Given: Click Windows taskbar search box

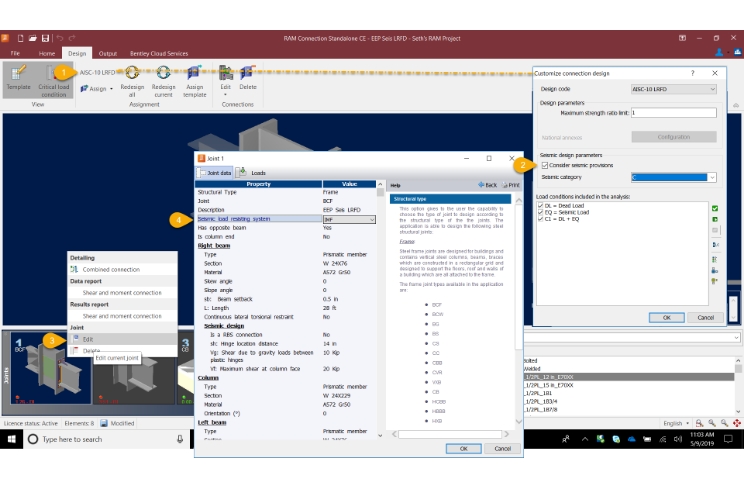Looking at the screenshot, I should click(107, 439).
